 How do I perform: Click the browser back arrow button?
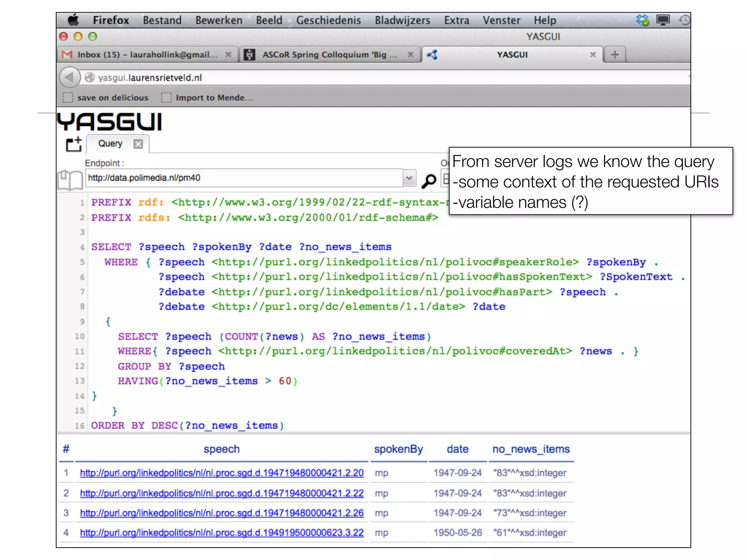69,77
